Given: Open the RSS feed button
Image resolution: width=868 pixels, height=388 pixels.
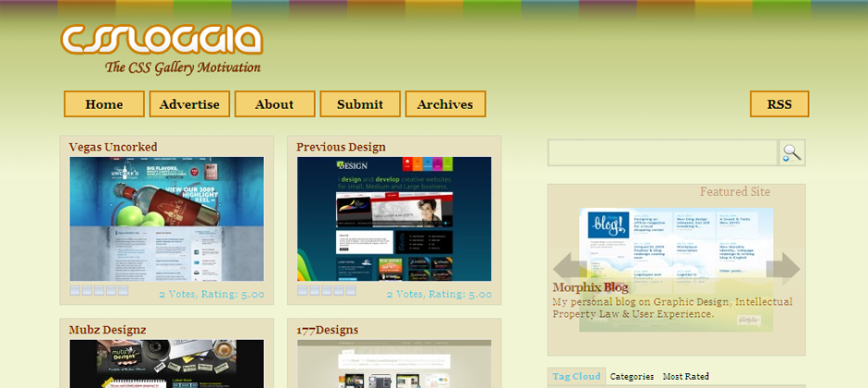Looking at the screenshot, I should 779,104.
